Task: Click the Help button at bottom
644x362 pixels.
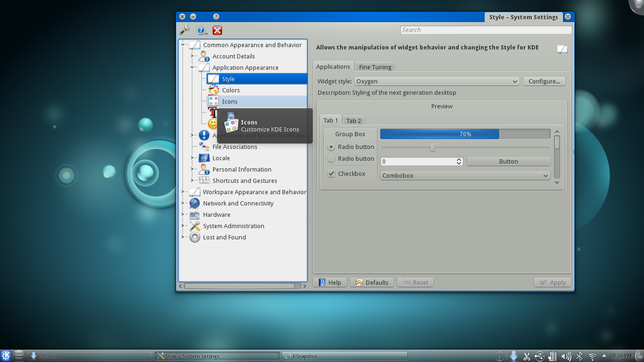Action: point(330,282)
